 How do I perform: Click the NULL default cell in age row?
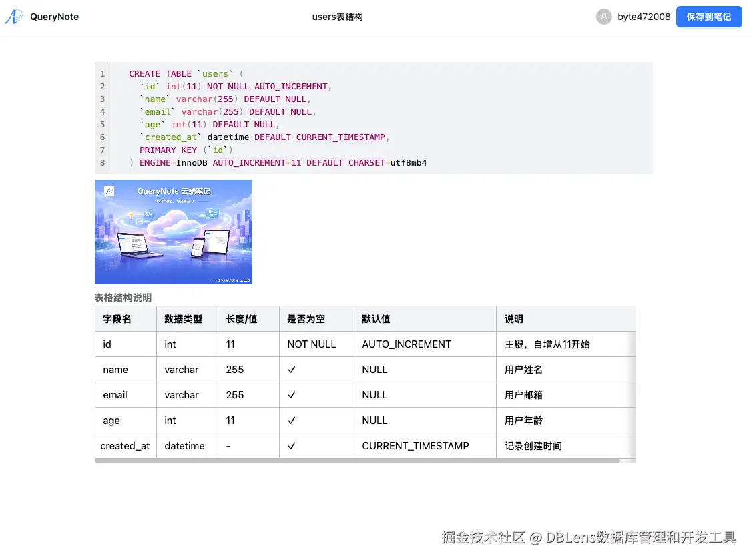425,421
